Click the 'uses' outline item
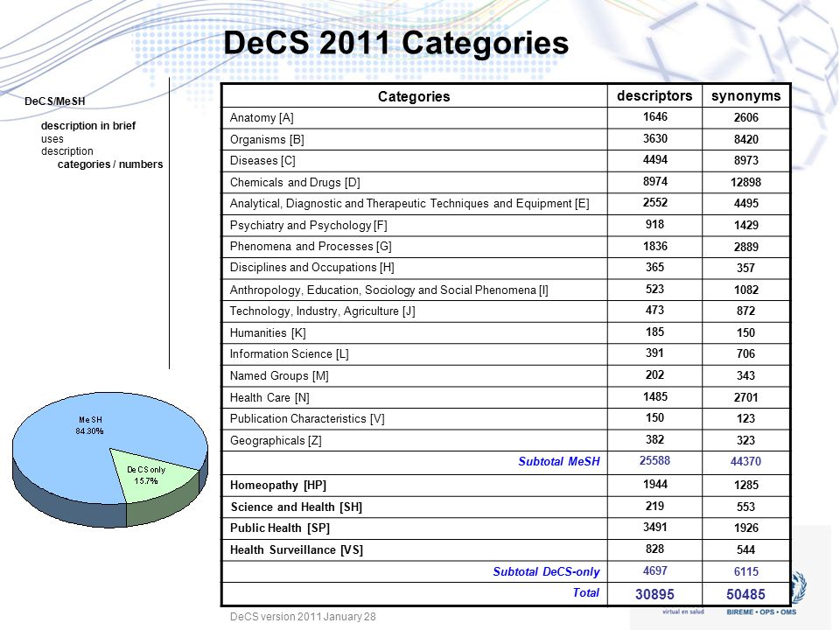This screenshot has height=630, width=840. pos(52,139)
